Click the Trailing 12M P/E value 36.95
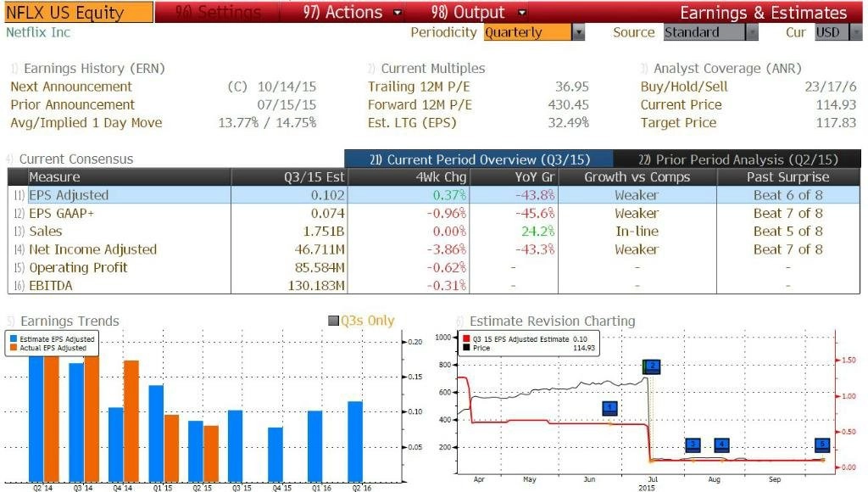868x492 pixels. pyautogui.click(x=572, y=87)
